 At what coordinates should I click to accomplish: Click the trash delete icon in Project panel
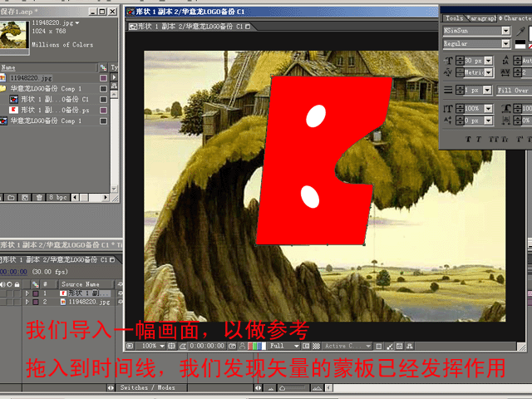pos(39,198)
